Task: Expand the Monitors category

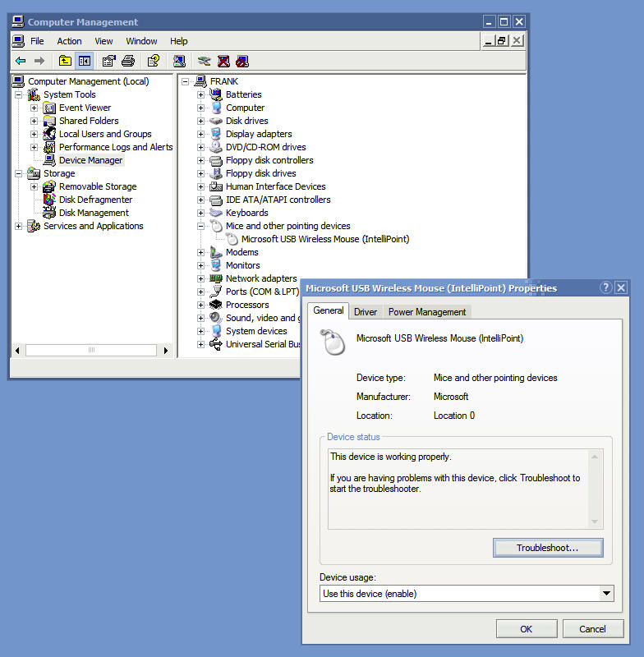Action: click(200, 265)
